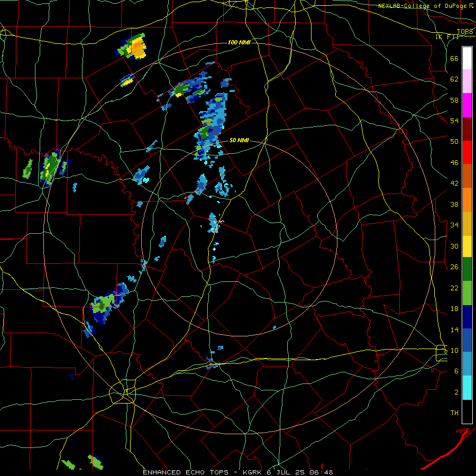Click the TH threshold legend label
Image resolution: width=476 pixels, height=476 pixels.
(x=454, y=413)
